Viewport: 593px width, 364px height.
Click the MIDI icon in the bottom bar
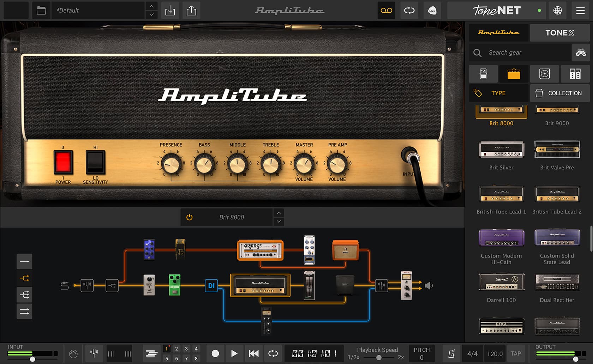(x=74, y=353)
